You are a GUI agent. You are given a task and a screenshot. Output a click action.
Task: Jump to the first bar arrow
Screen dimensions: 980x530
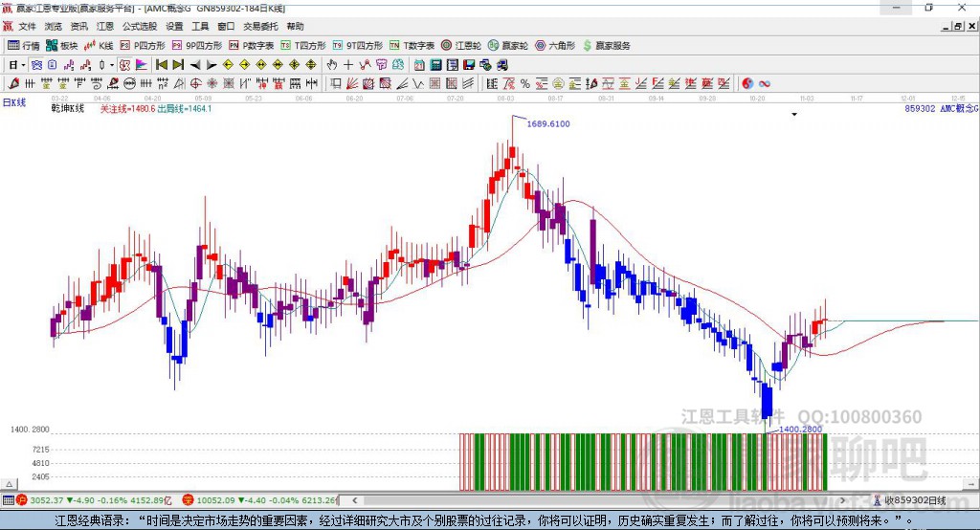click(x=161, y=65)
